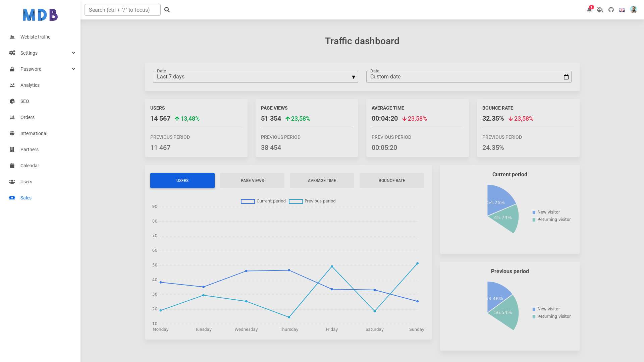Image resolution: width=644 pixels, height=362 pixels.
Task: Open the calendar picker icon in Custom date
Action: [x=566, y=77]
